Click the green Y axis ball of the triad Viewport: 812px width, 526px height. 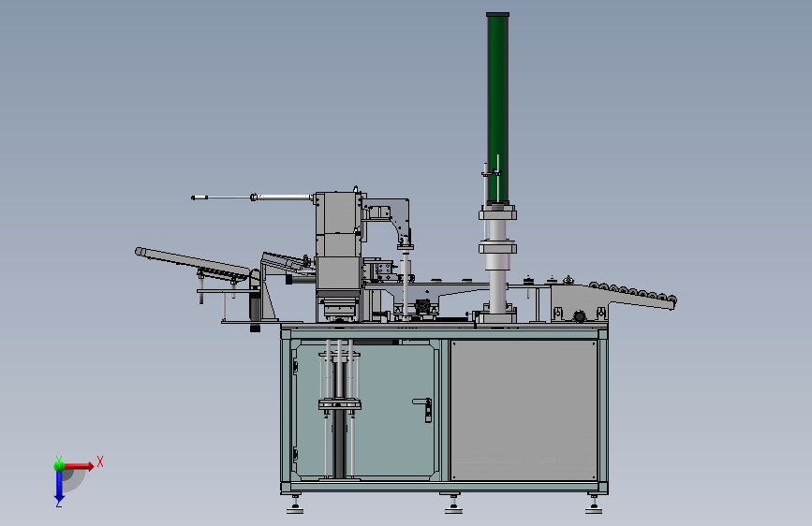coord(59,466)
